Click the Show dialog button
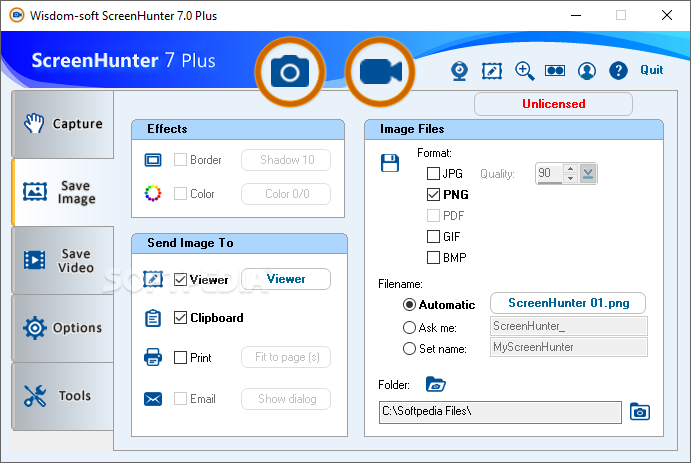The image size is (691, 463). pos(286,399)
